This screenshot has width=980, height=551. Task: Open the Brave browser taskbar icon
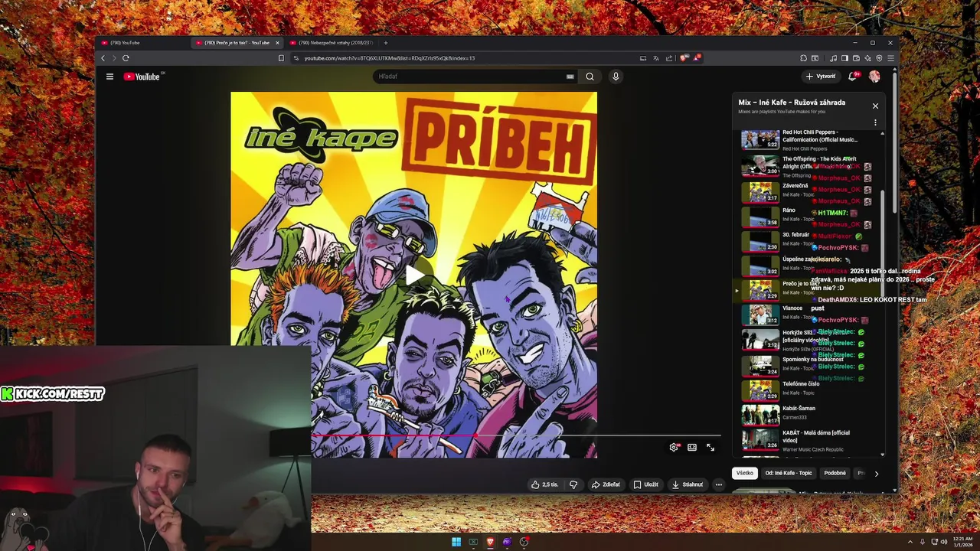(x=490, y=542)
